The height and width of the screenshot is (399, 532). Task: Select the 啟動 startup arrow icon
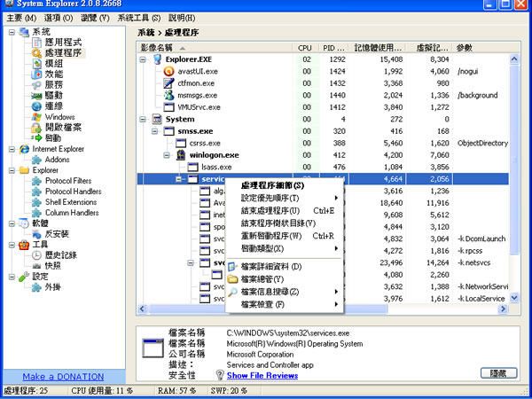tap(36, 138)
